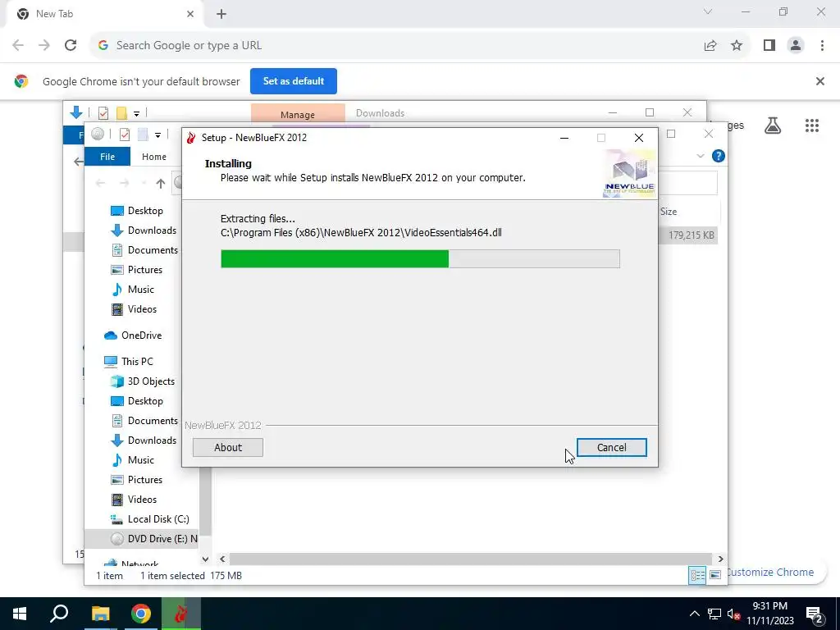Open Quick Access Toolbar customize dropdown
This screenshot has width=840, height=630.
[157, 135]
